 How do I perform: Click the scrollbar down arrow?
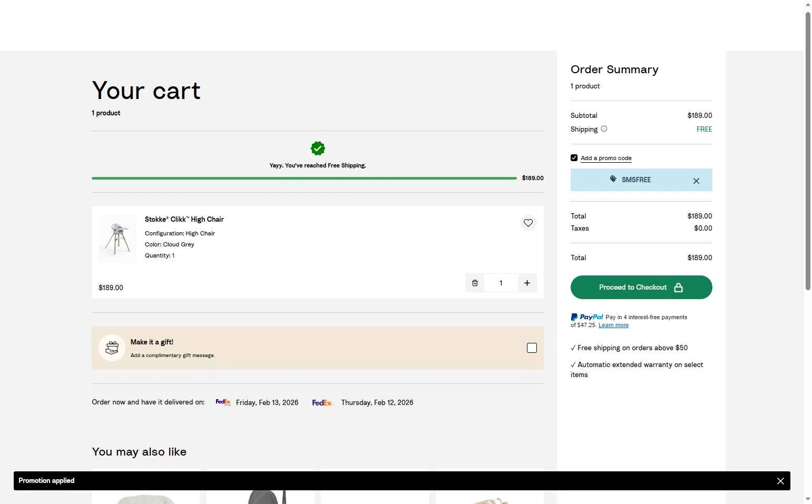point(808,499)
